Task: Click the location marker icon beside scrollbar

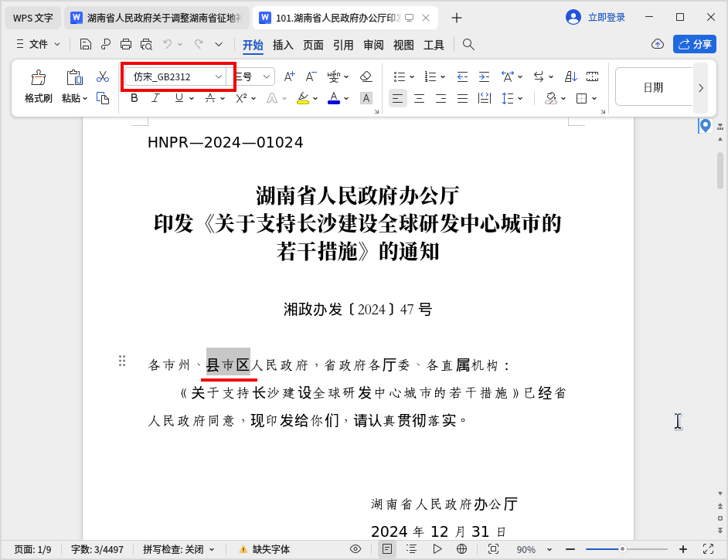Action: 705,126
